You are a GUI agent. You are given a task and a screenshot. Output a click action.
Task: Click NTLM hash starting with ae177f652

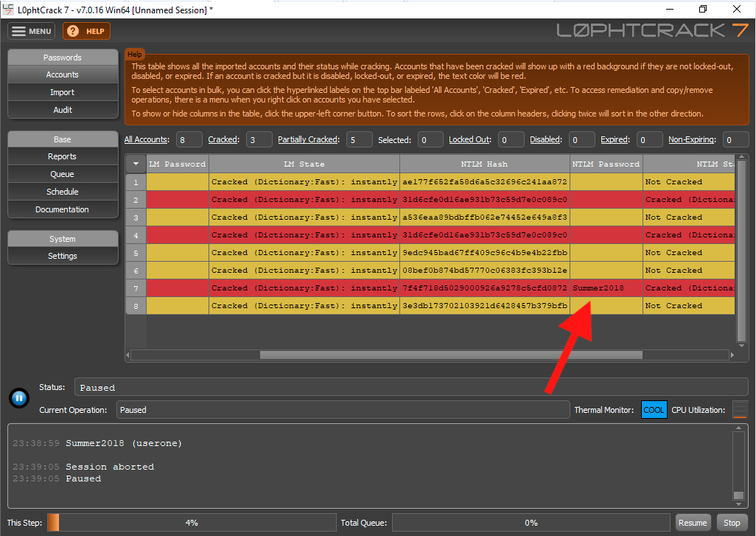tap(485, 182)
